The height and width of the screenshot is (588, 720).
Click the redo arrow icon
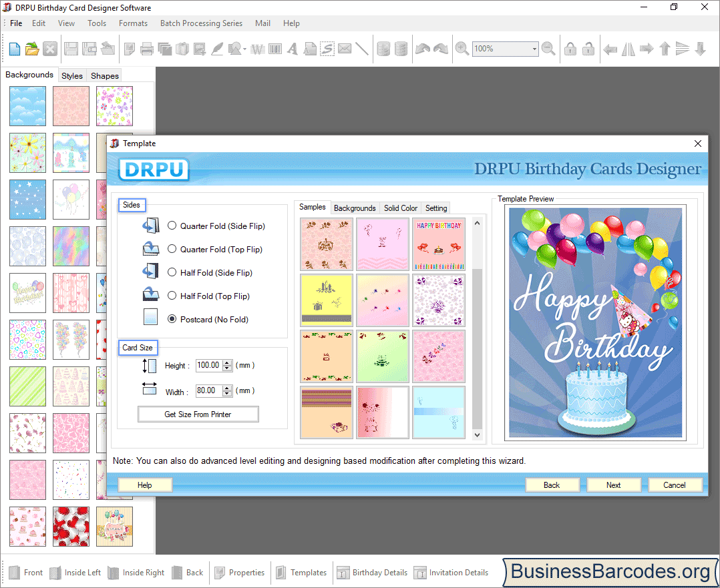point(440,49)
